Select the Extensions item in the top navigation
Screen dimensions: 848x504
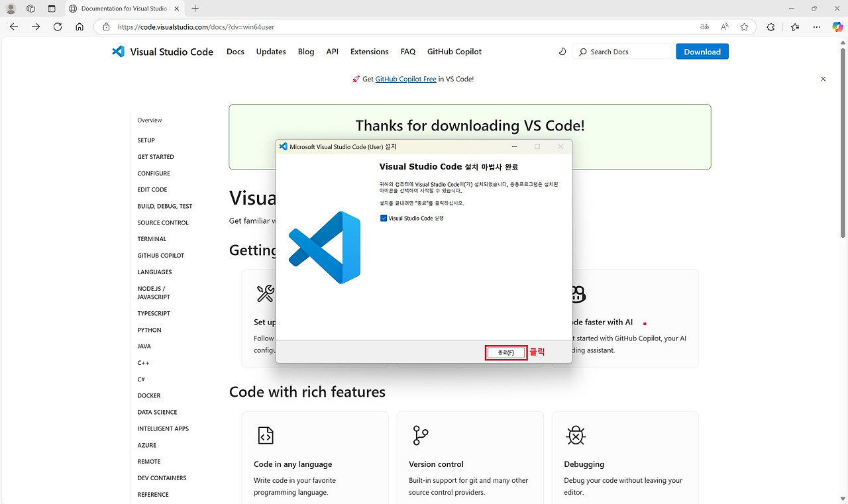[369, 51]
